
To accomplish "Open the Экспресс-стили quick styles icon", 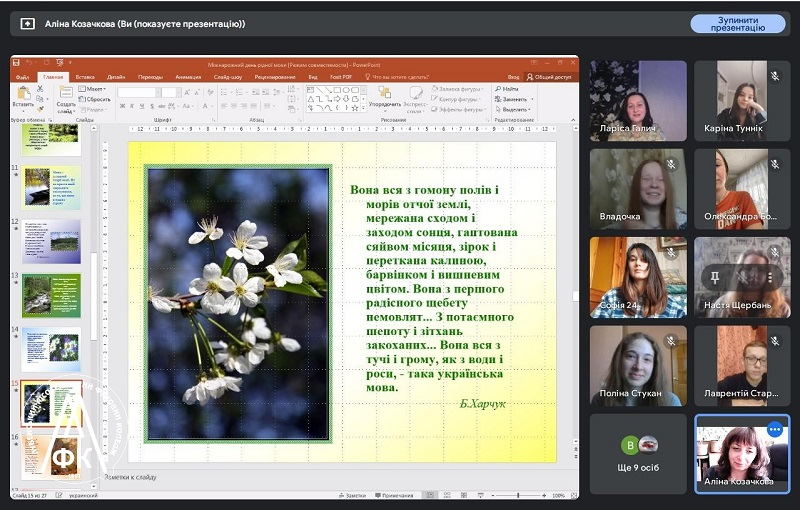I will point(416,93).
